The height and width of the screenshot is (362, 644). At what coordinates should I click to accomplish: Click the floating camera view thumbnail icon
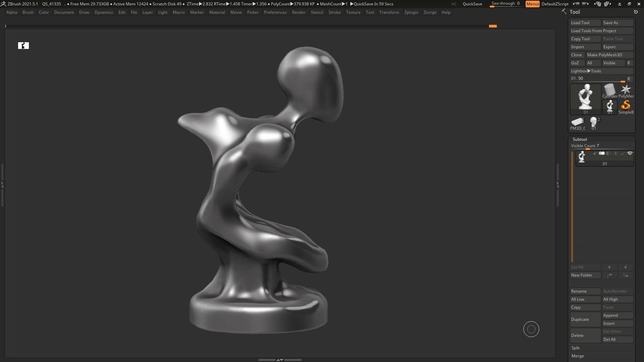23,46
